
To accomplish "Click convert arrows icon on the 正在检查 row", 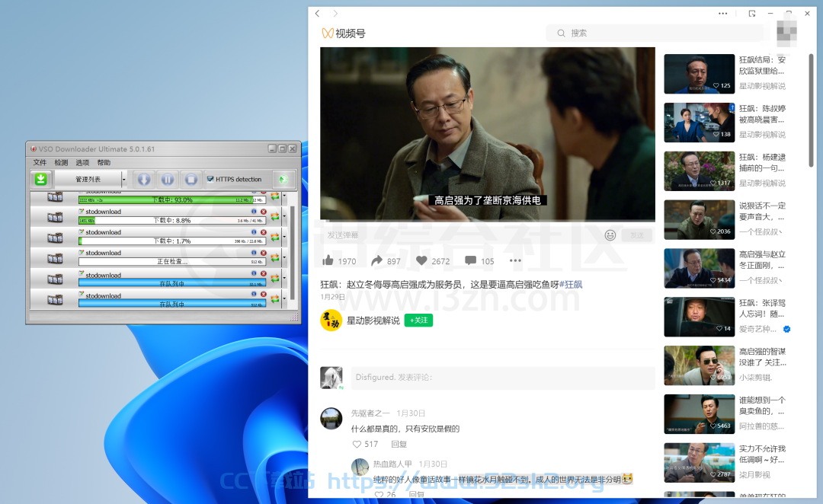I will pos(275,257).
